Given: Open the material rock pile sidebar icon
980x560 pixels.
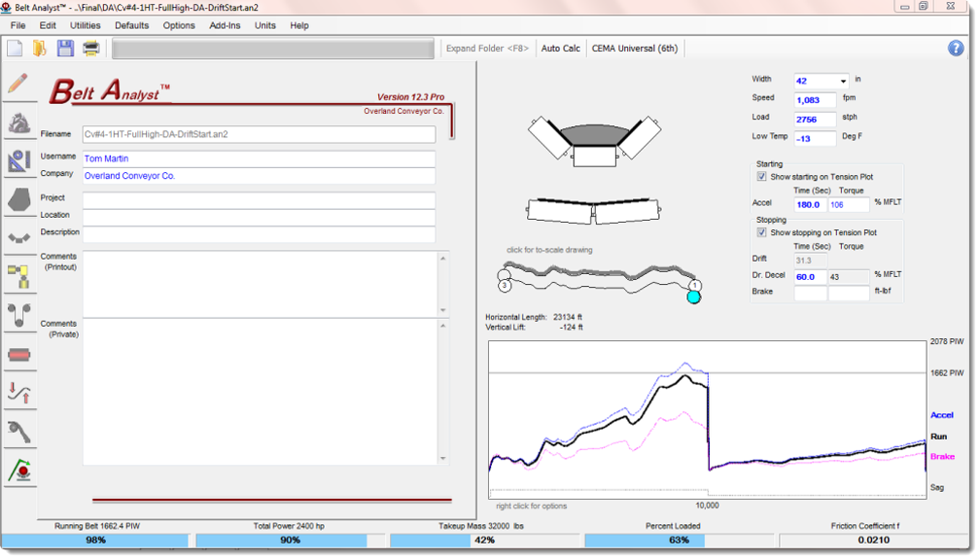Looking at the screenshot, I should 19,122.
